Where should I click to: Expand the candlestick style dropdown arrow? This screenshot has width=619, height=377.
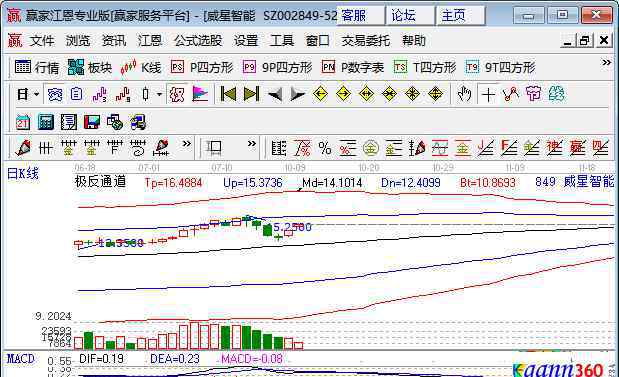tap(159, 94)
